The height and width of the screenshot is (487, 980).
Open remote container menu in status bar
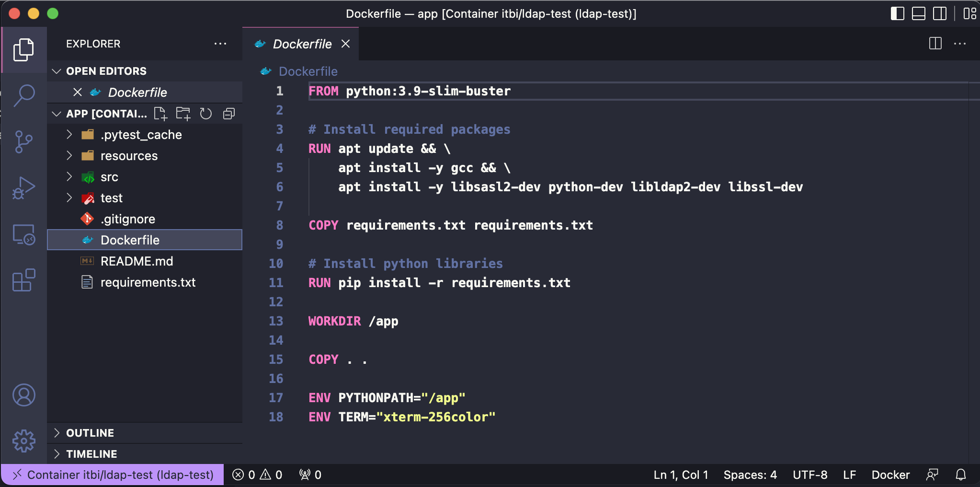tap(113, 475)
